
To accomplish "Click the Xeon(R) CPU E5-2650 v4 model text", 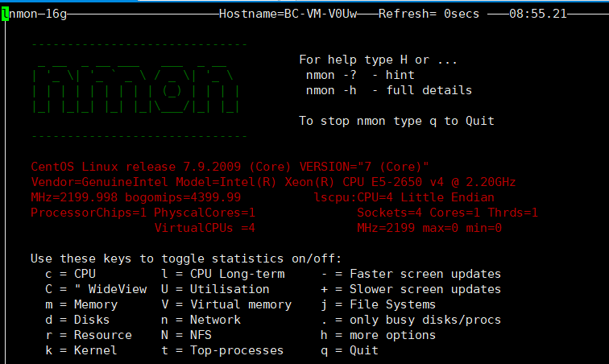I will (400, 182).
